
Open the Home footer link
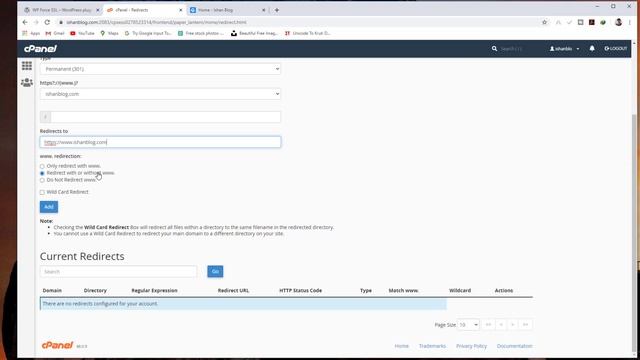(402, 346)
